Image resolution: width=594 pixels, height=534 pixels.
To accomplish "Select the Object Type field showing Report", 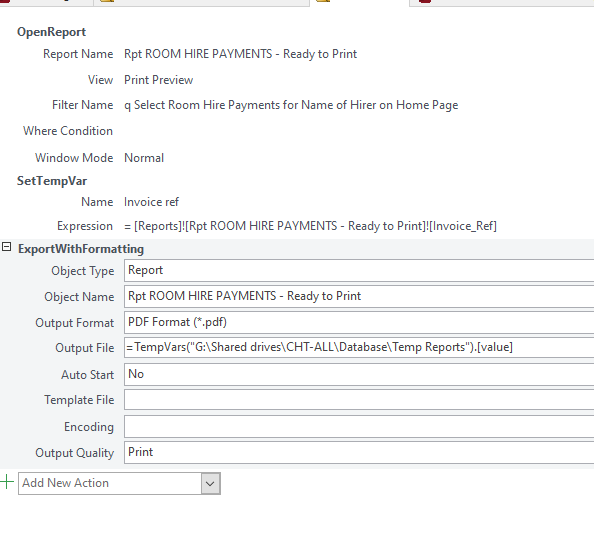I will [359, 270].
